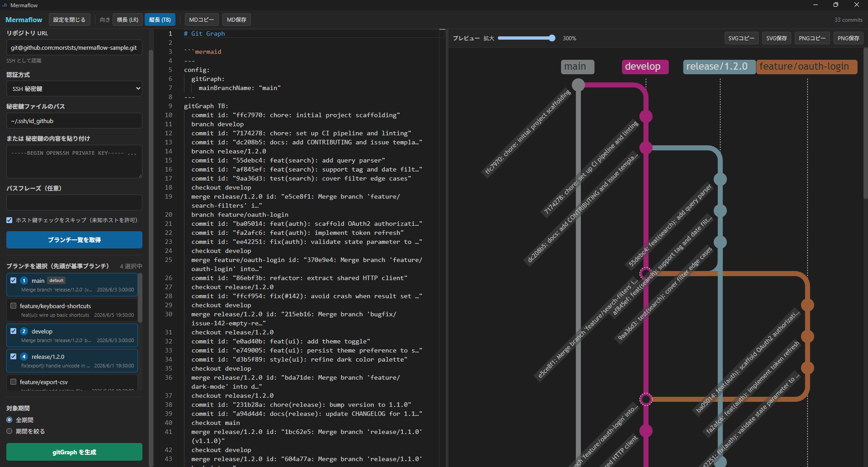Check the feature/export-csv branch checkbox
868x467 pixels.
tap(14, 382)
